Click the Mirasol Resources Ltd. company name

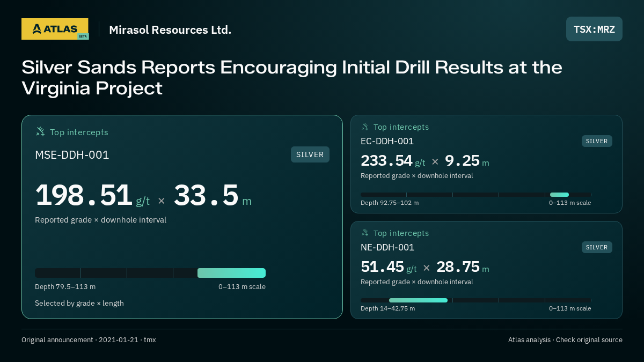click(x=170, y=29)
